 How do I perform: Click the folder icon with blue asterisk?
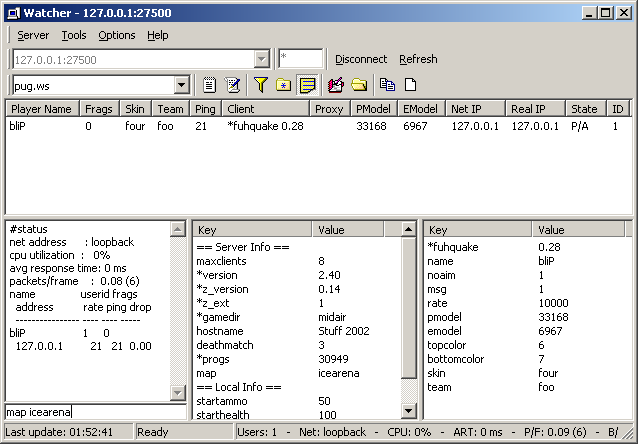click(284, 85)
